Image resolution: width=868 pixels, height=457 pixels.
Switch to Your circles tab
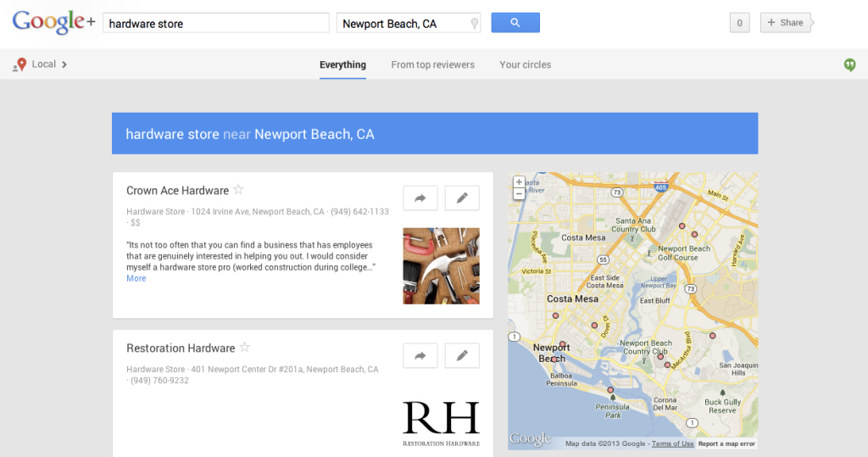point(526,64)
